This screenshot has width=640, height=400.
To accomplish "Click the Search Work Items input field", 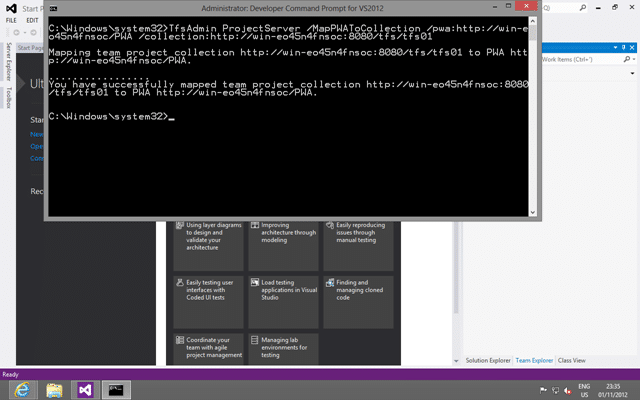I will point(582,60).
